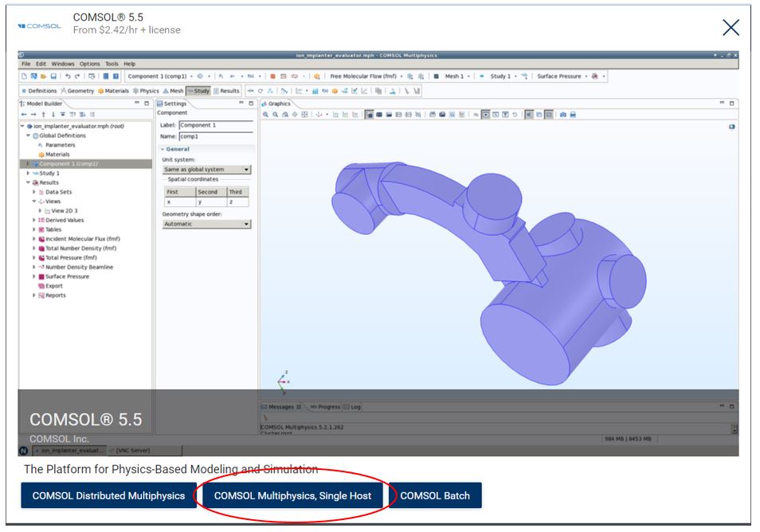760x532 pixels.
Task: Select the Parameters tree item
Action: coord(60,145)
